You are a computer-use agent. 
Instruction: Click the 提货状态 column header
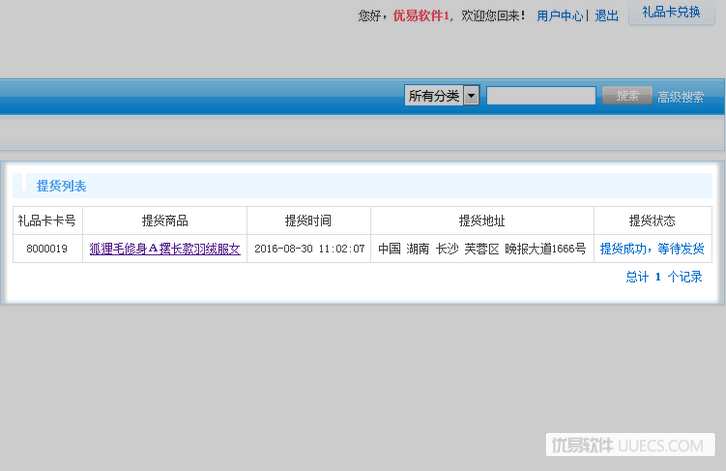(x=652, y=221)
